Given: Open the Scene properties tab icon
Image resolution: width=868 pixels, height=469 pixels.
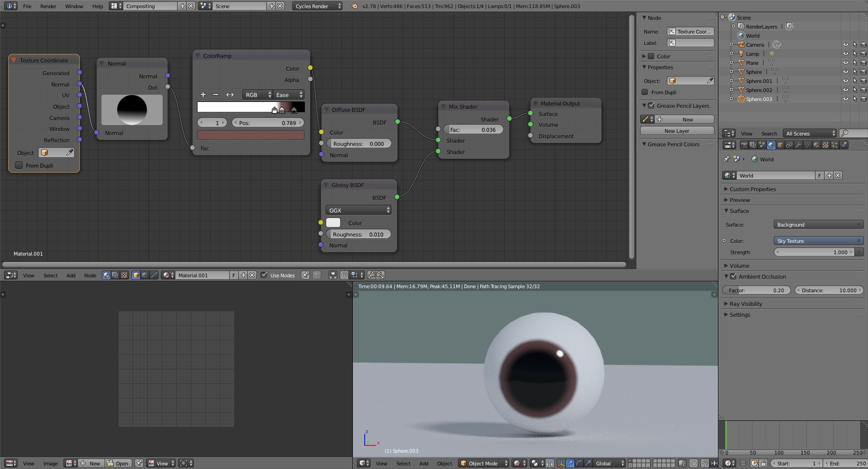Looking at the screenshot, I should click(762, 145).
